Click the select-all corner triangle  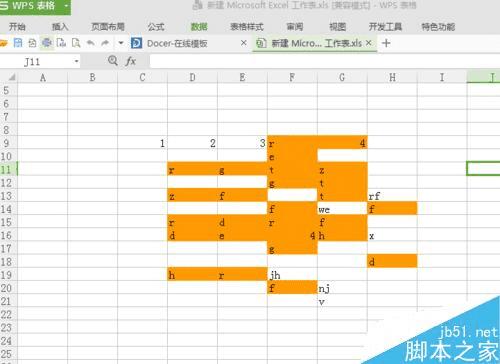click(11, 77)
